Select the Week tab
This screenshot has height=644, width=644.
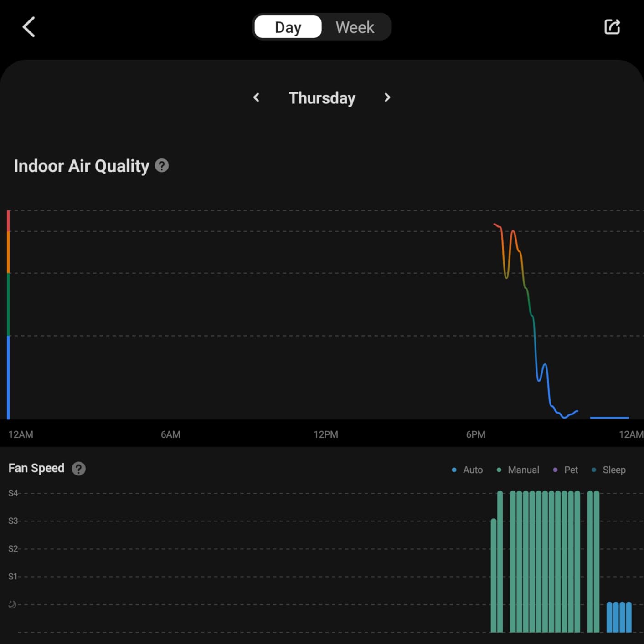pos(355,27)
